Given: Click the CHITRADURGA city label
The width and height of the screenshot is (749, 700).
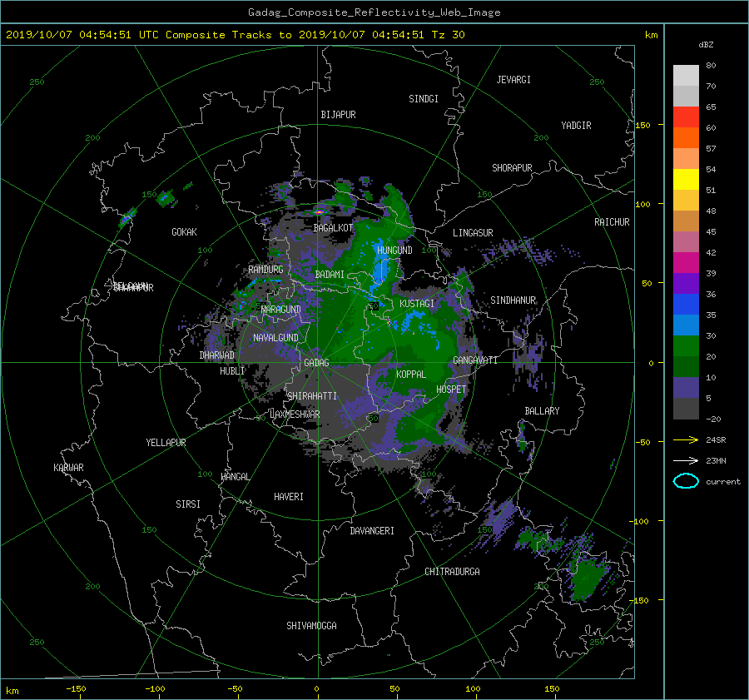Looking at the screenshot, I should pos(452,572).
